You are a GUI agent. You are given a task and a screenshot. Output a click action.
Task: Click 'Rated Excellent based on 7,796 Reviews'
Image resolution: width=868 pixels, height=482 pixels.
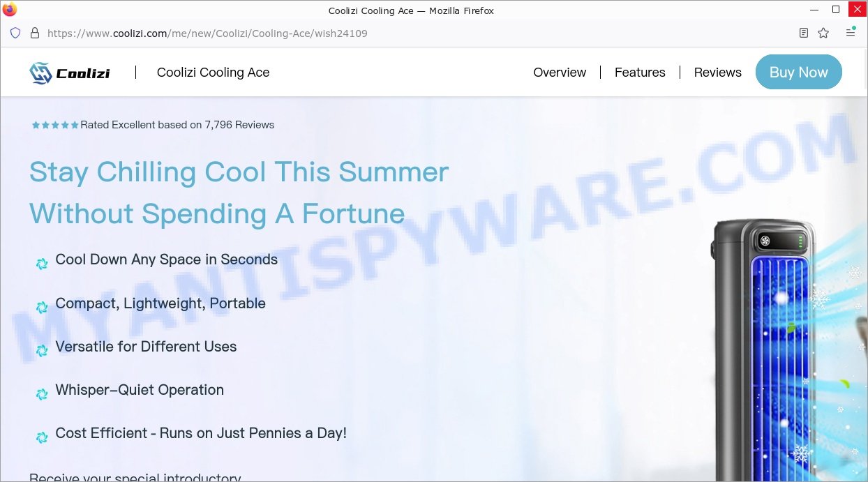coord(177,125)
